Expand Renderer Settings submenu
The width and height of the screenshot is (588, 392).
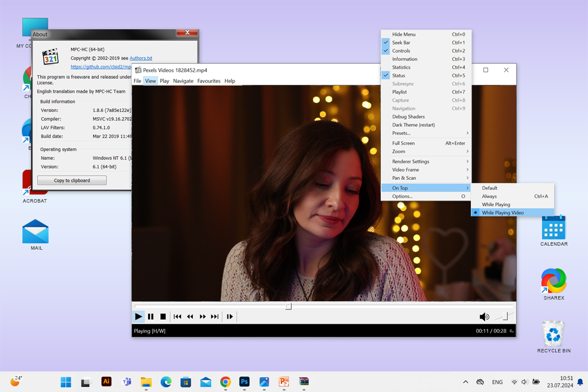426,161
